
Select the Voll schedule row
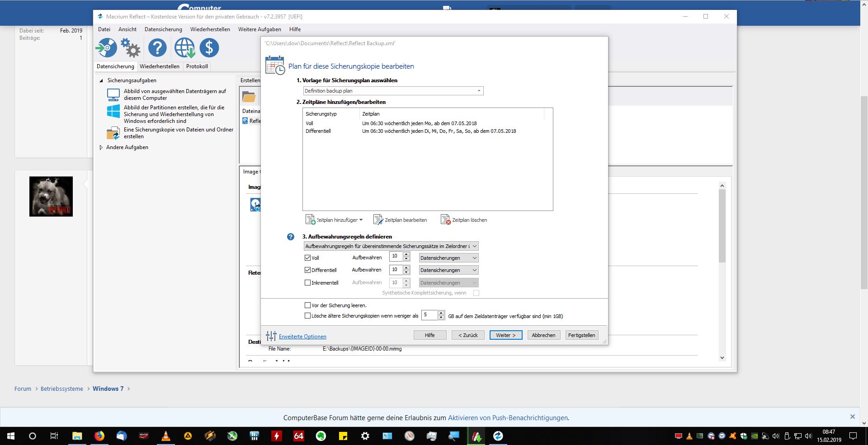[427, 123]
